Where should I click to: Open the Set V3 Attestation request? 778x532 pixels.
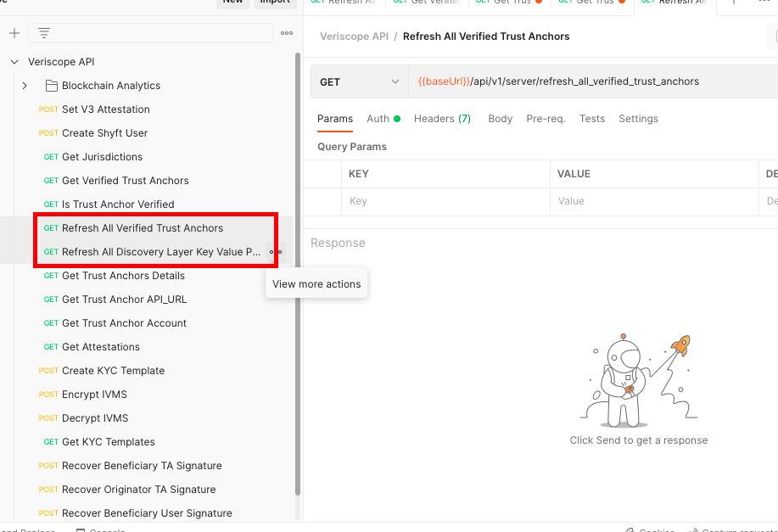106,109
